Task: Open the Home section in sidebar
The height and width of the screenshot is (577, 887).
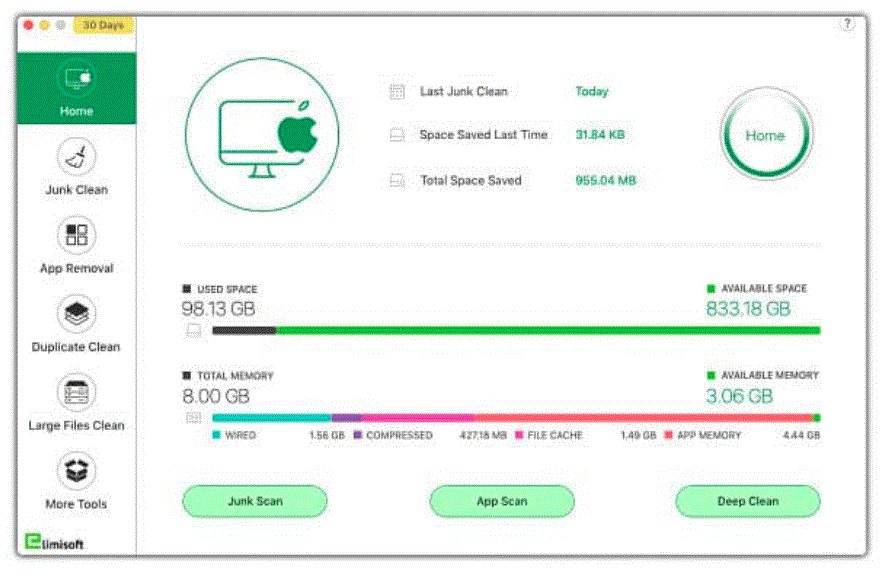Action: point(76,88)
